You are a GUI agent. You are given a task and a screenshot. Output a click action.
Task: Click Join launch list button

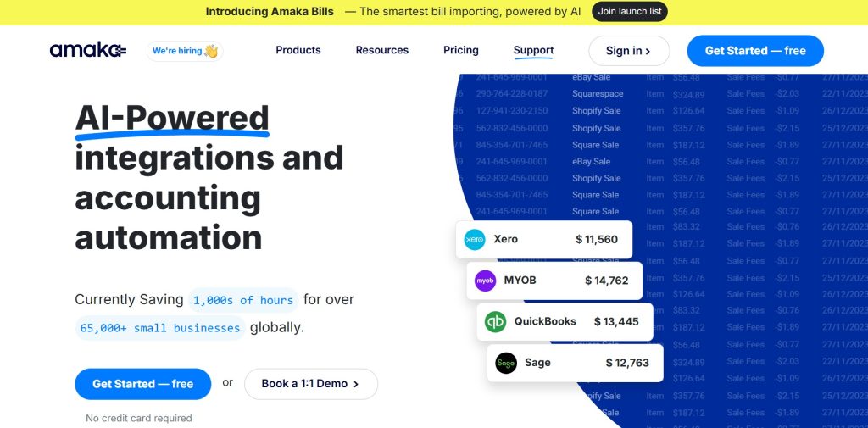630,12
